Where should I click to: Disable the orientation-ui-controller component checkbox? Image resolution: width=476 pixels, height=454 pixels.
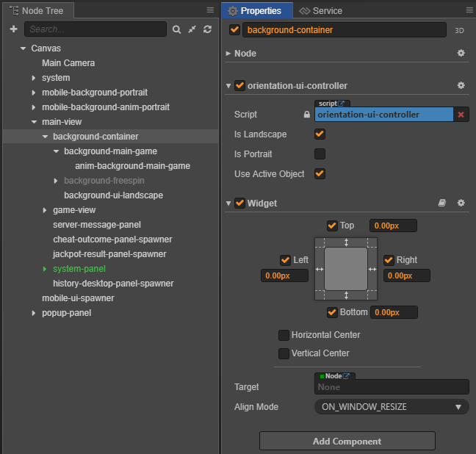coord(239,85)
